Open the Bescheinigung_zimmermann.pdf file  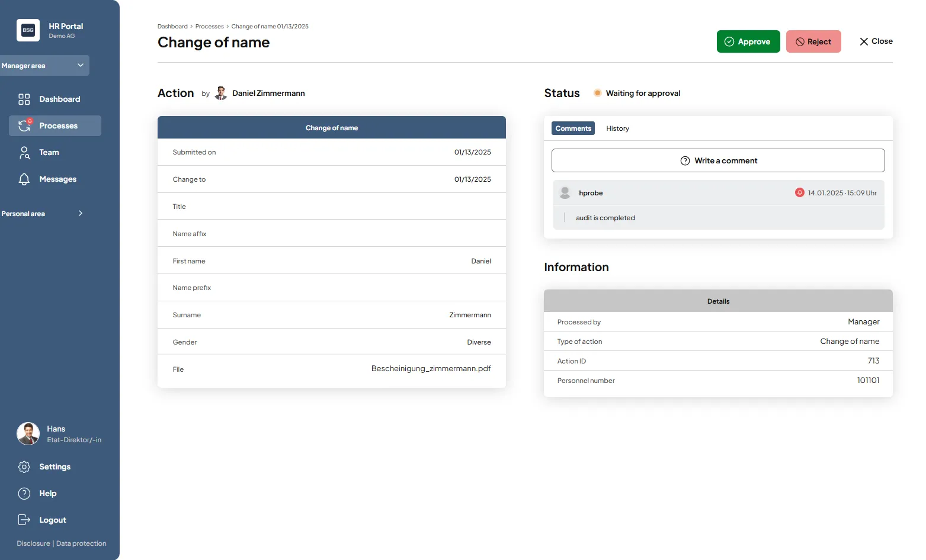[431, 369]
